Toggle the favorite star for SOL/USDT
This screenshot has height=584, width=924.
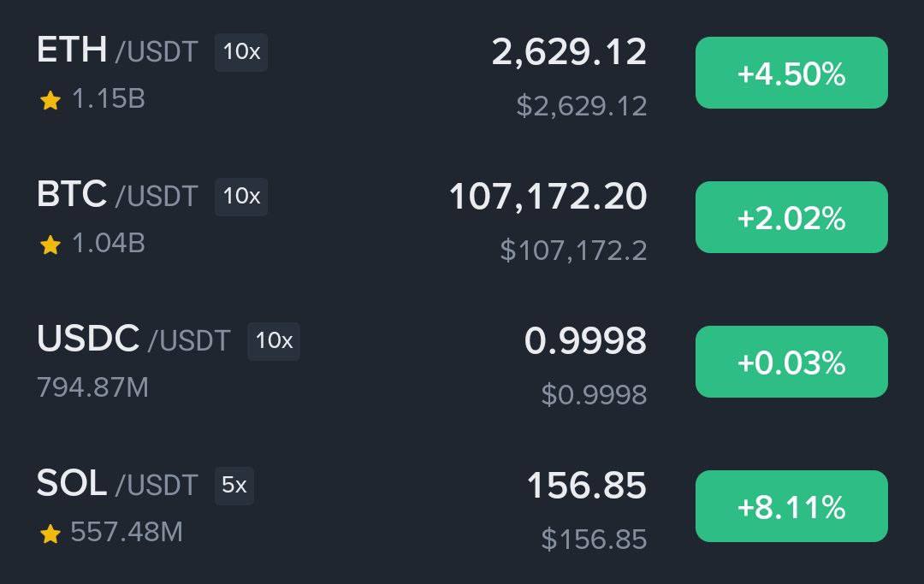pyautogui.click(x=50, y=534)
